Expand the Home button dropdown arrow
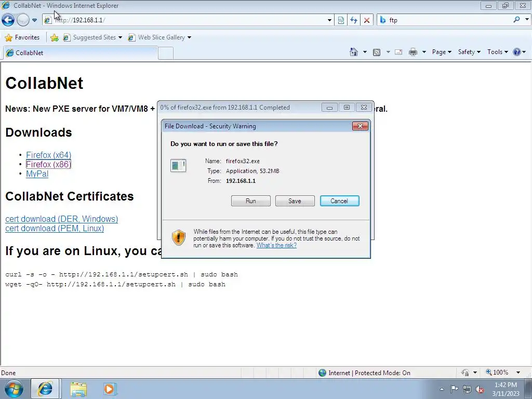The image size is (532, 399). click(x=365, y=52)
